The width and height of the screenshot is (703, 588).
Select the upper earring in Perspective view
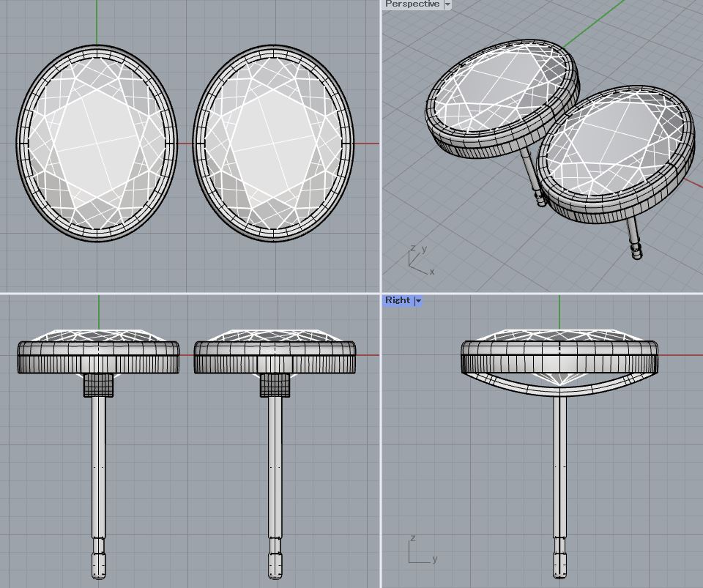[501, 97]
